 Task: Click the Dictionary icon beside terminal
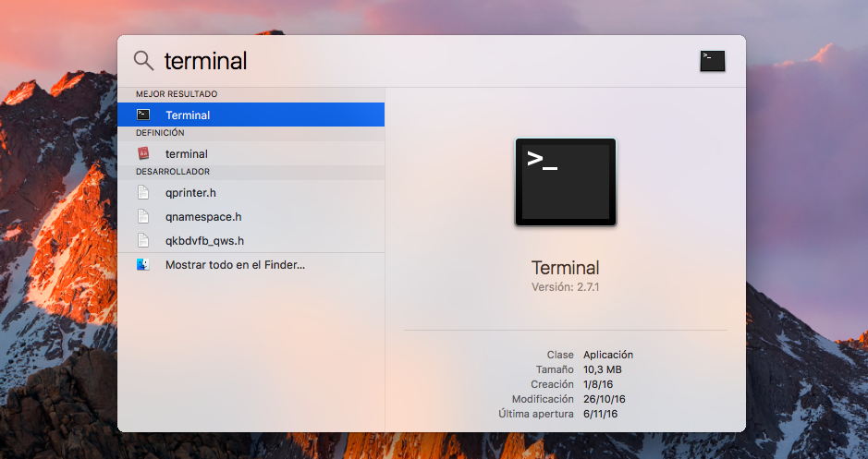click(143, 153)
